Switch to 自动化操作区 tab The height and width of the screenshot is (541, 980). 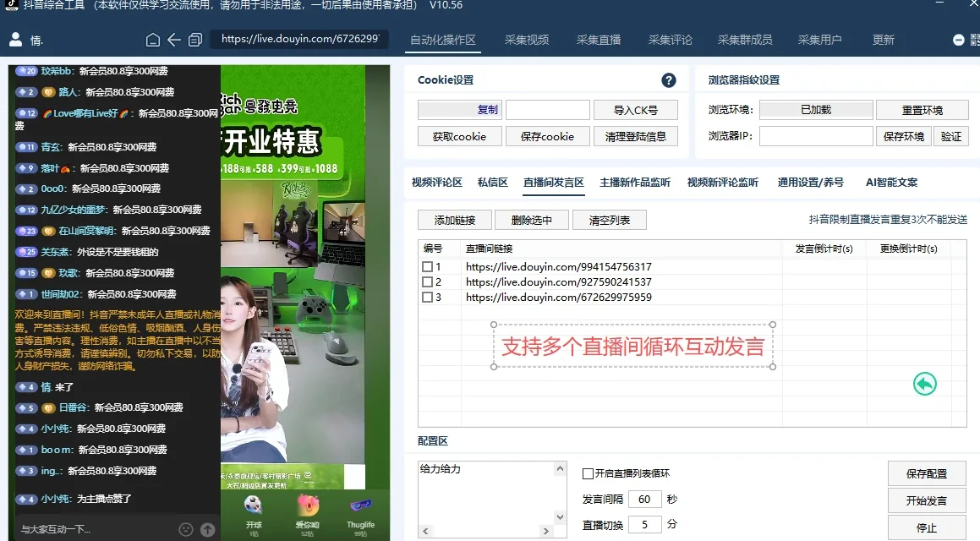click(442, 40)
